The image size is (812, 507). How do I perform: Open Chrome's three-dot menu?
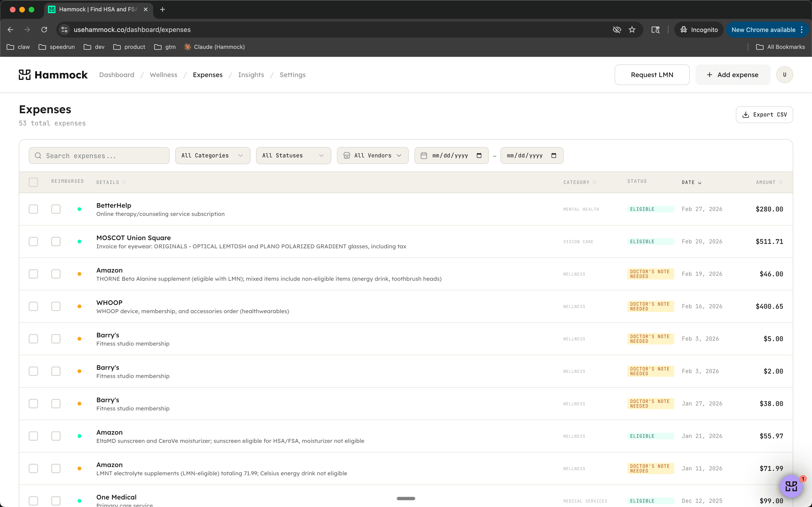point(802,30)
